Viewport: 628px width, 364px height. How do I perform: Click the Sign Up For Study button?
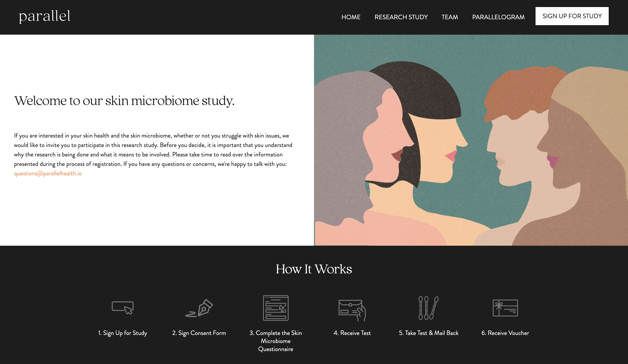(x=572, y=16)
